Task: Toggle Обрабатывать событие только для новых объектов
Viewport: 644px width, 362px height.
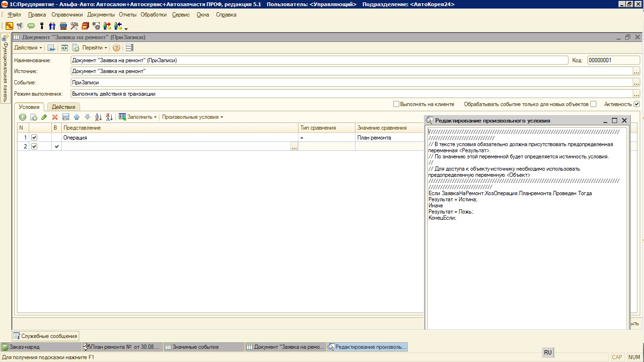Action: pos(593,104)
